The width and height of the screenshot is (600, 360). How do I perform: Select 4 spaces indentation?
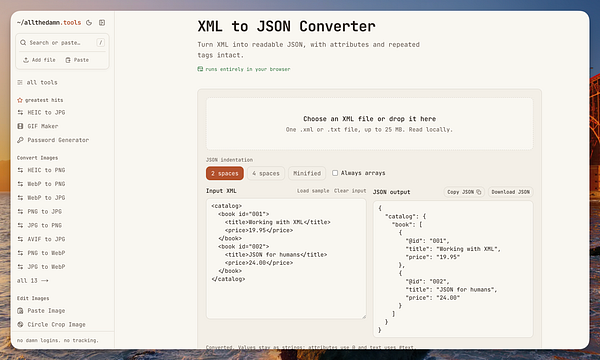click(x=266, y=173)
